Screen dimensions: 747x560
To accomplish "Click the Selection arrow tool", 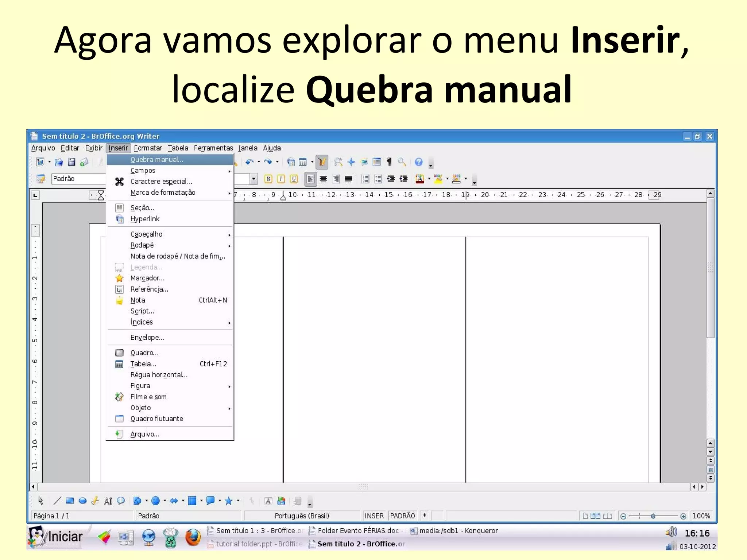I will (40, 501).
